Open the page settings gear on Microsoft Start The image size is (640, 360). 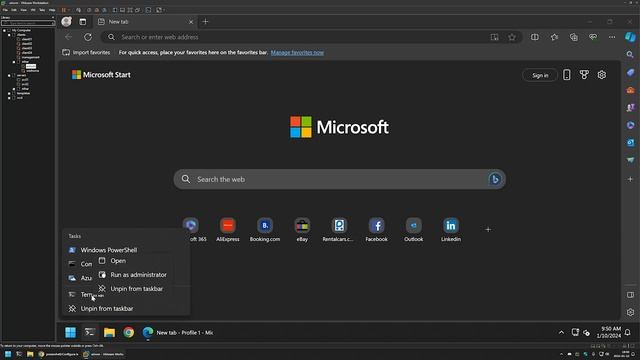tap(602, 75)
